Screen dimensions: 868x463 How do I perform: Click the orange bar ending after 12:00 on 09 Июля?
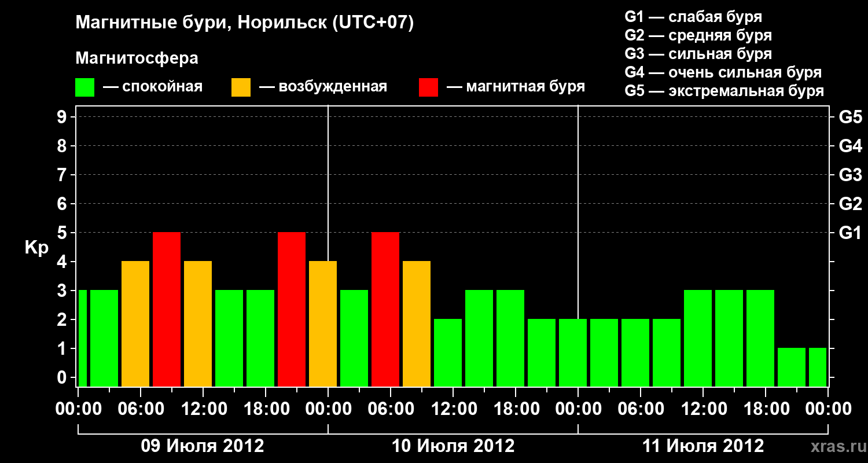point(198,324)
